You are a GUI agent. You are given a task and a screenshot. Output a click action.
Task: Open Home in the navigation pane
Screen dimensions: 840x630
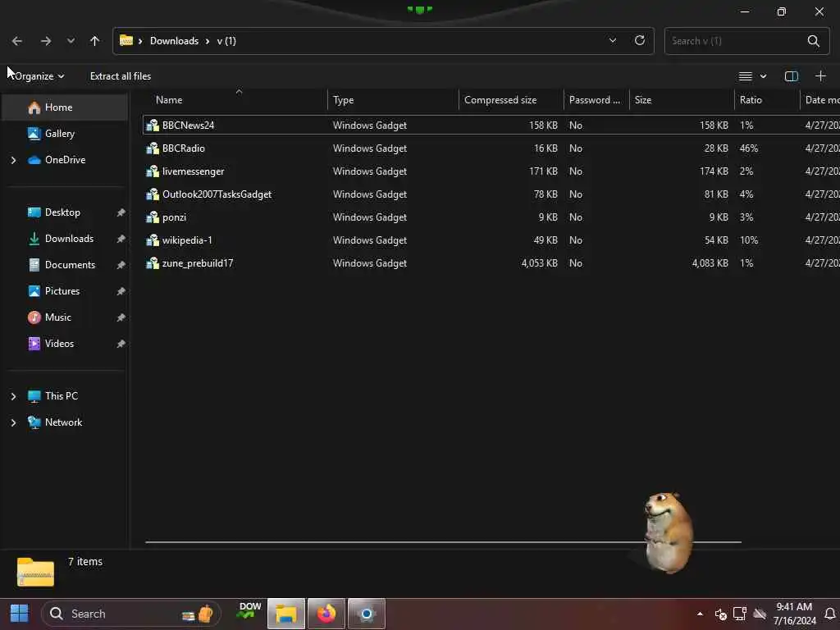(66, 107)
